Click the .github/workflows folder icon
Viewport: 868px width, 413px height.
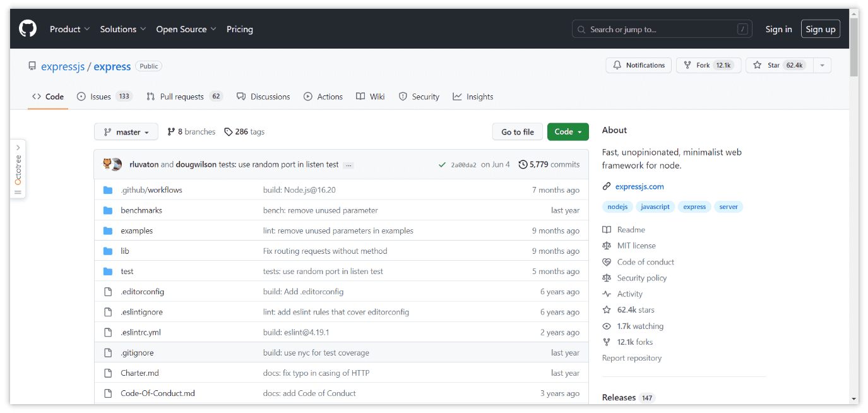[x=108, y=190]
